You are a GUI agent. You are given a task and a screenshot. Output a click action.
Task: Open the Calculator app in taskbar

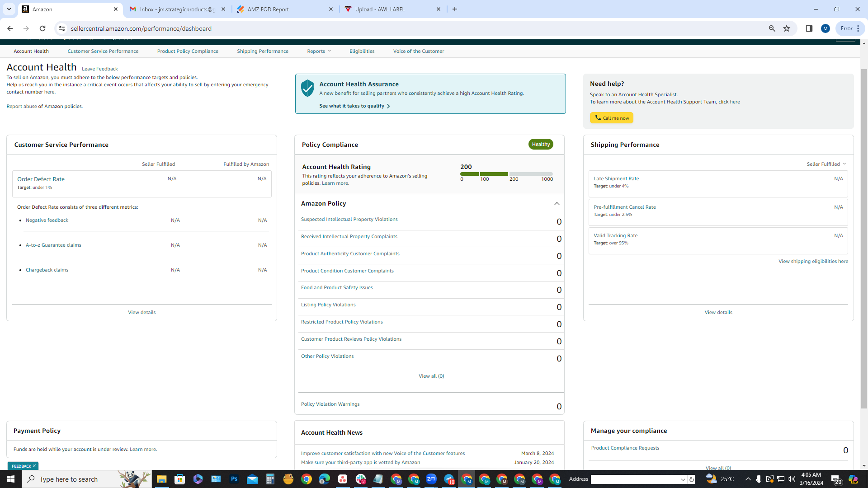click(270, 479)
